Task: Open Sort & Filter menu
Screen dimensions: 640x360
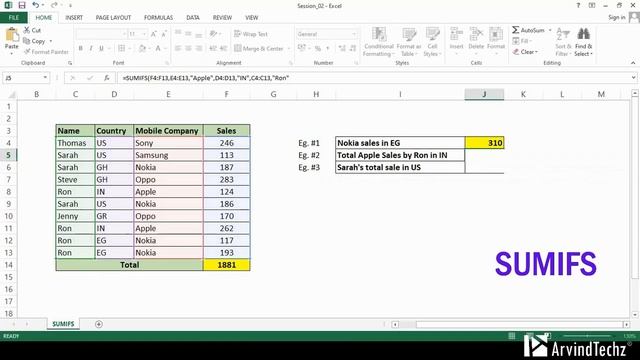Action: [x=563, y=42]
